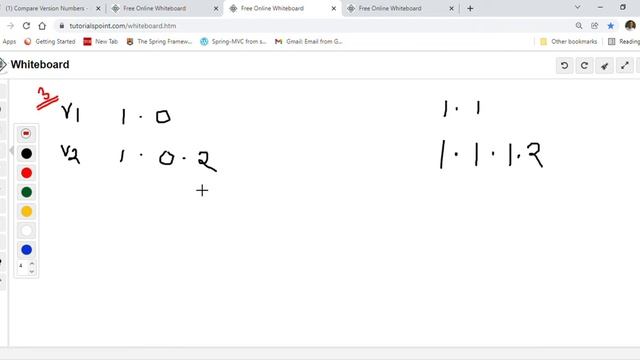The width and height of the screenshot is (640, 360).
Task: Click the pen size number field
Action: [x=23, y=266]
